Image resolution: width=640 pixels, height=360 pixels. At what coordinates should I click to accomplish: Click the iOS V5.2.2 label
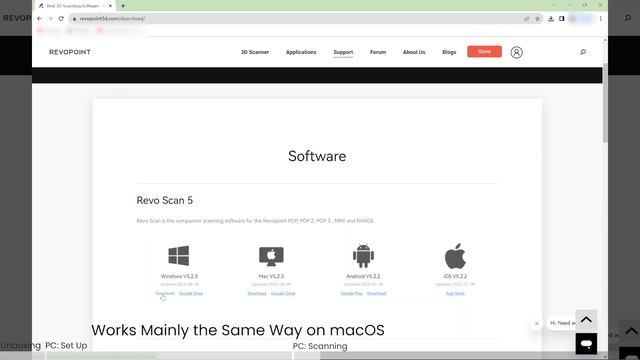click(455, 276)
